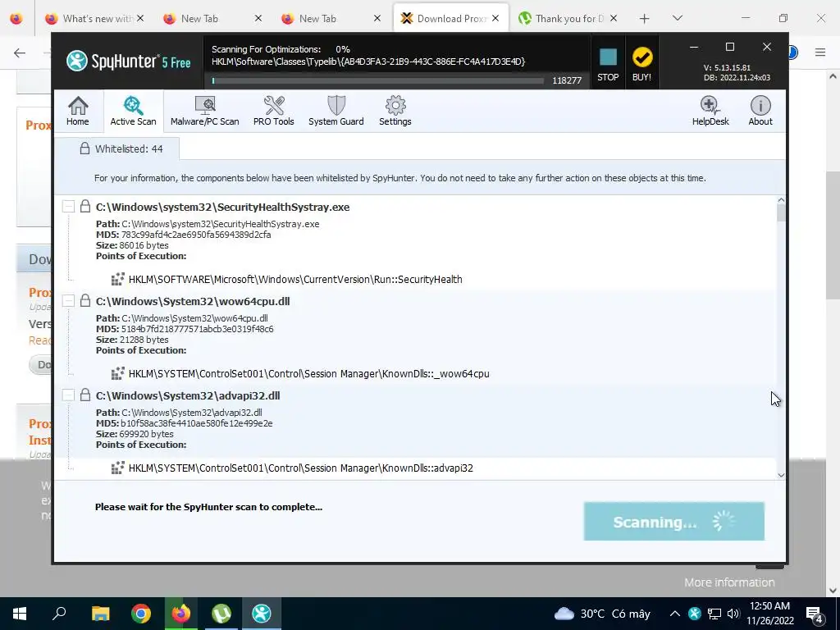Select the KnownDlls::advapi32 registry path
This screenshot has width=840, height=630.
pos(301,468)
